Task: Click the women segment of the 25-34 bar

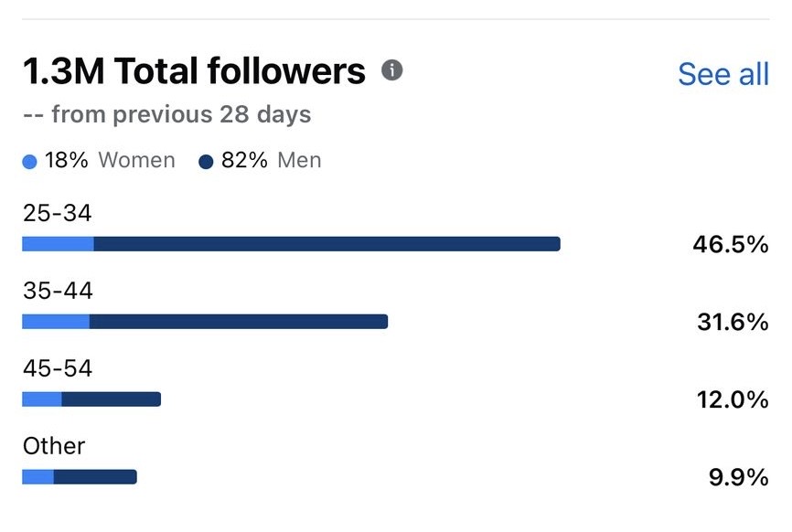Action: tap(58, 244)
